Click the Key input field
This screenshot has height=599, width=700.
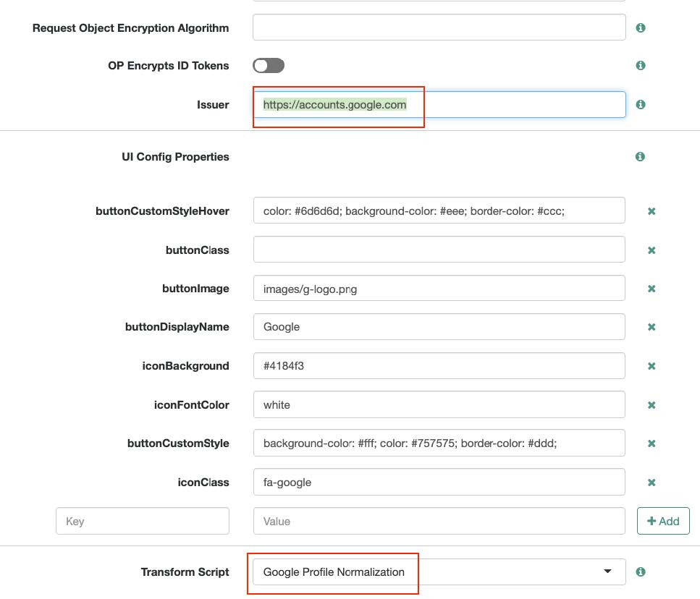(143, 521)
